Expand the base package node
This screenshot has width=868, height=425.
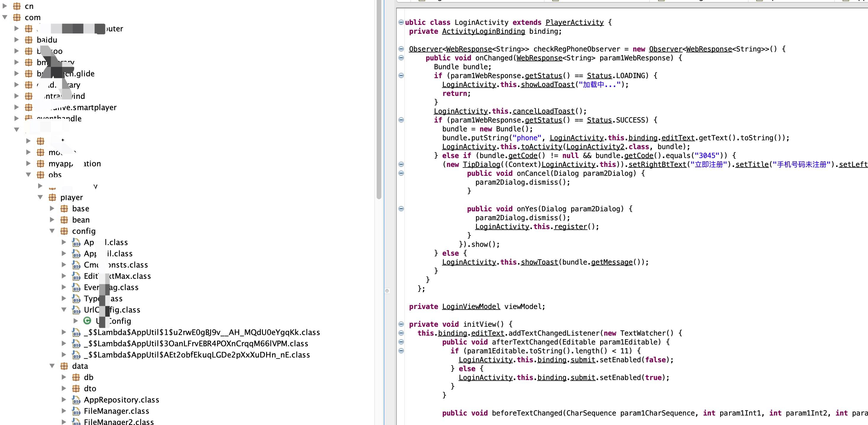coord(52,208)
